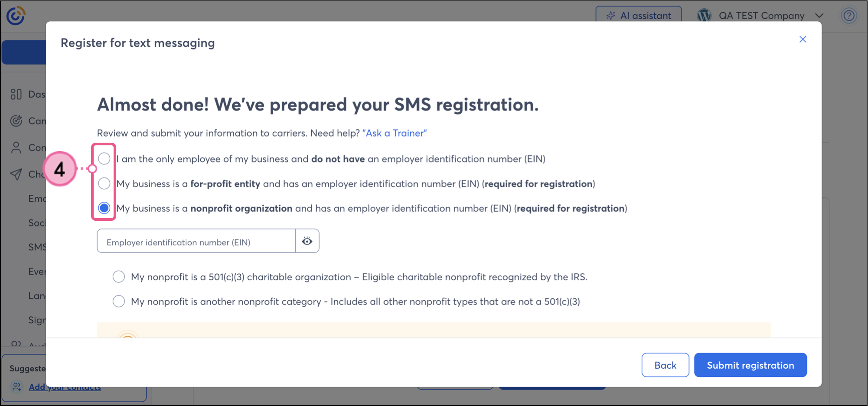This screenshot has height=406, width=868.
Task: Click the WordPress account logo icon
Action: (x=704, y=16)
